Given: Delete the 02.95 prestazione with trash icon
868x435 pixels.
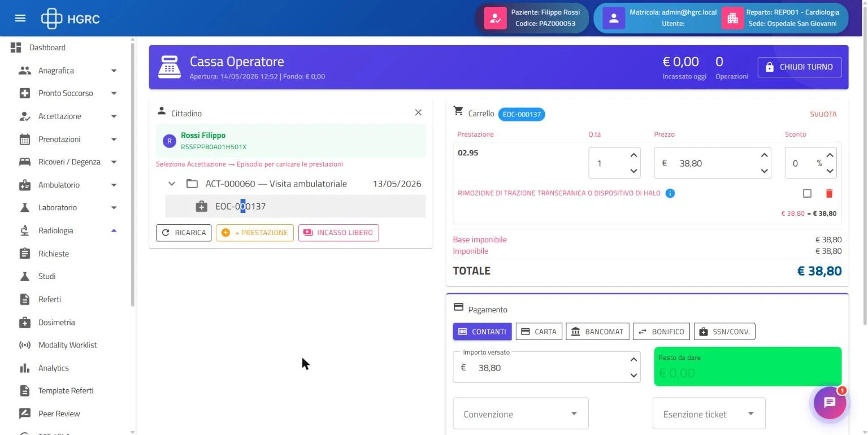Looking at the screenshot, I should (829, 193).
